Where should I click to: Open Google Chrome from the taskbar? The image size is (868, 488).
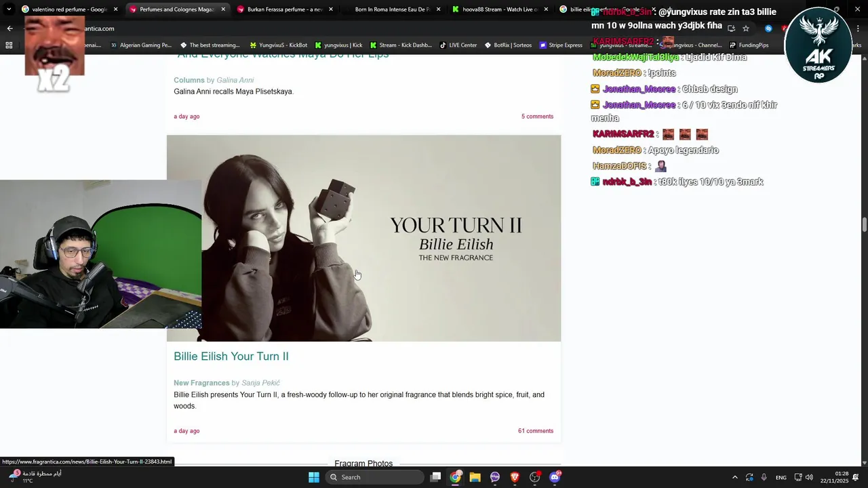456,477
